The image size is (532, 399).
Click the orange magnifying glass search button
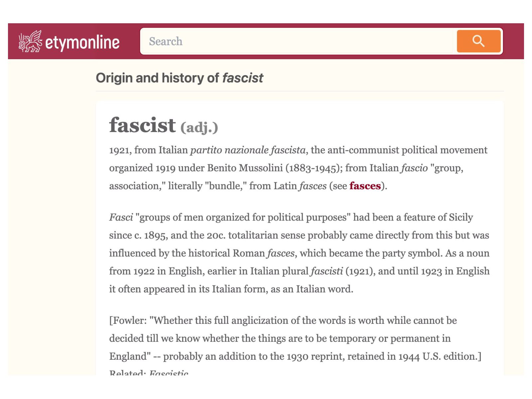[x=478, y=41]
